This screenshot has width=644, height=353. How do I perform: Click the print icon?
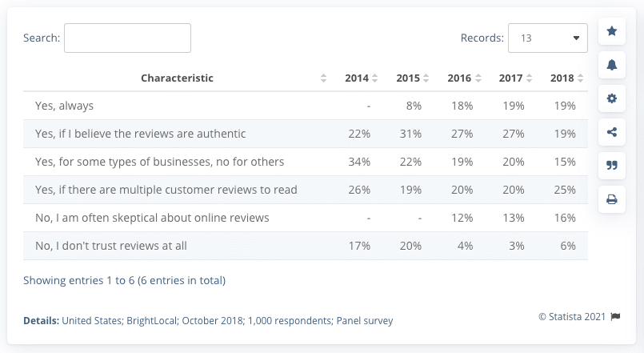612,199
